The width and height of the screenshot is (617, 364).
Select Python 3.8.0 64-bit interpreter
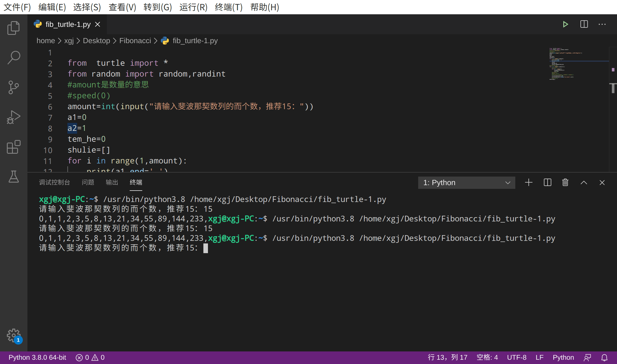tap(37, 357)
